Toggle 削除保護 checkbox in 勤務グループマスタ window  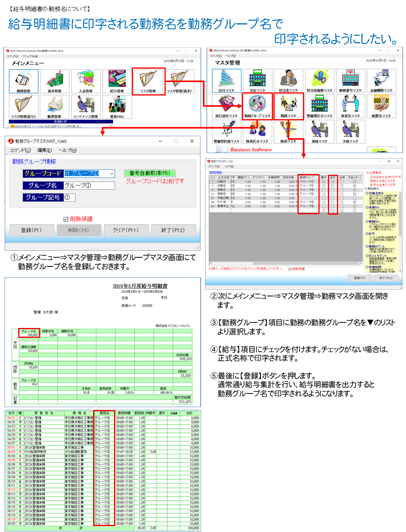[66, 219]
